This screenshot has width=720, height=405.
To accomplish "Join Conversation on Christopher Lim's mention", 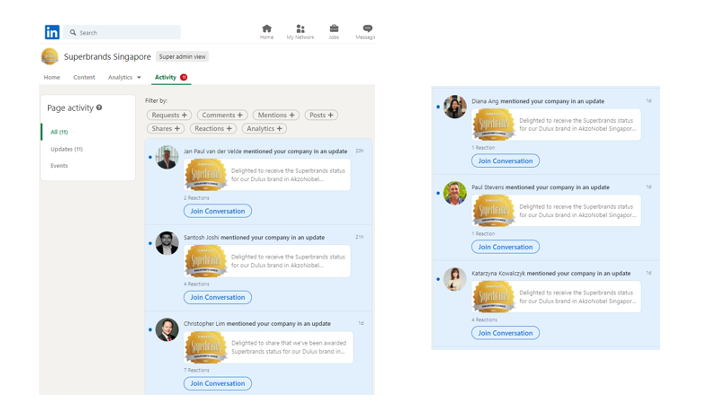I will [218, 383].
